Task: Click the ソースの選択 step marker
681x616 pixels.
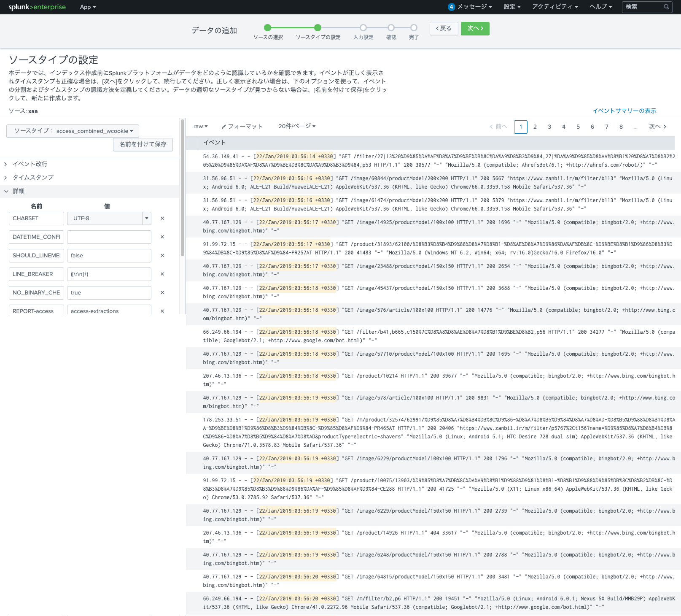Action: [x=267, y=28]
